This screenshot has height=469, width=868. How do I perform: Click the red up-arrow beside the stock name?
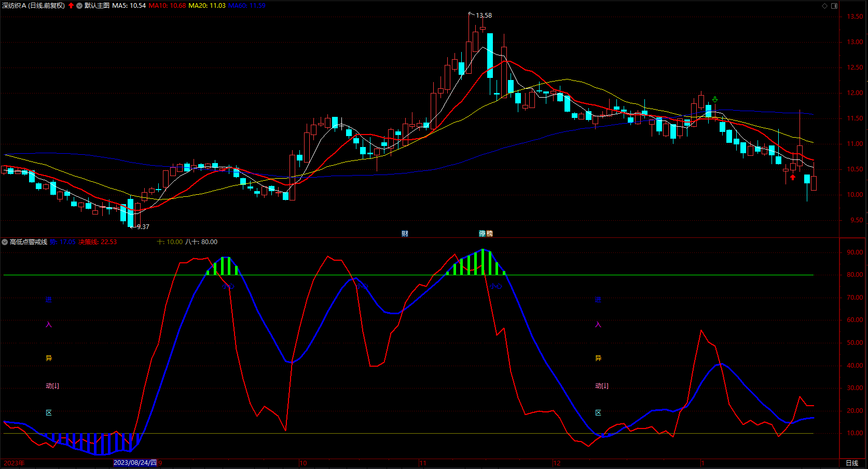coord(71,6)
